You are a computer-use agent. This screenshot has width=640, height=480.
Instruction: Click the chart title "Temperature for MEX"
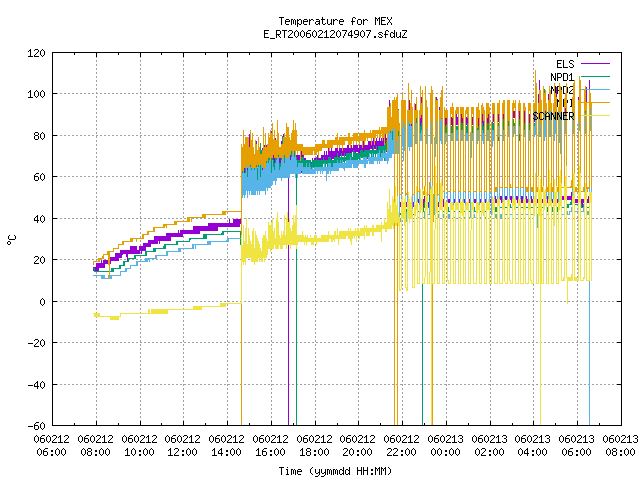pyautogui.click(x=335, y=21)
